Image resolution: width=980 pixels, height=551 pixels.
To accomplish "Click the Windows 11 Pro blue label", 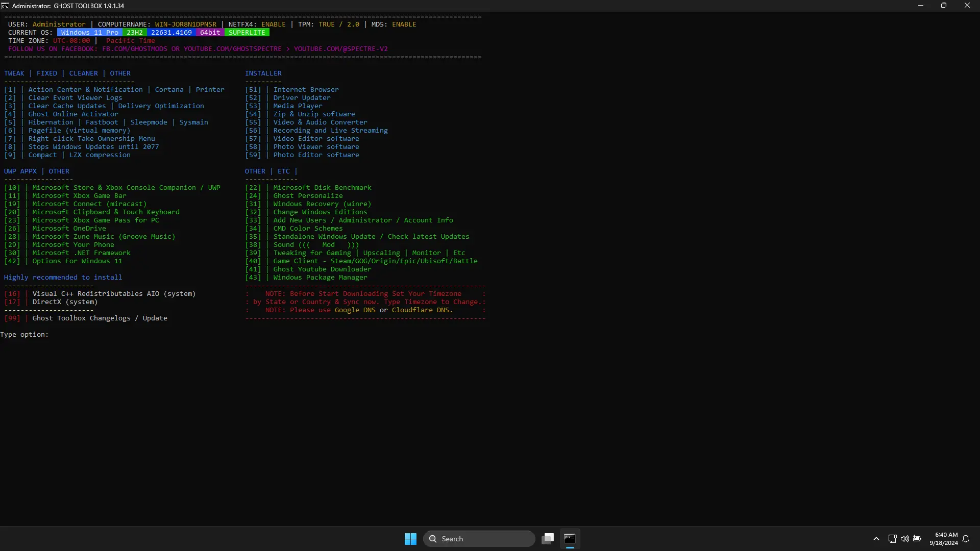I will (x=89, y=33).
